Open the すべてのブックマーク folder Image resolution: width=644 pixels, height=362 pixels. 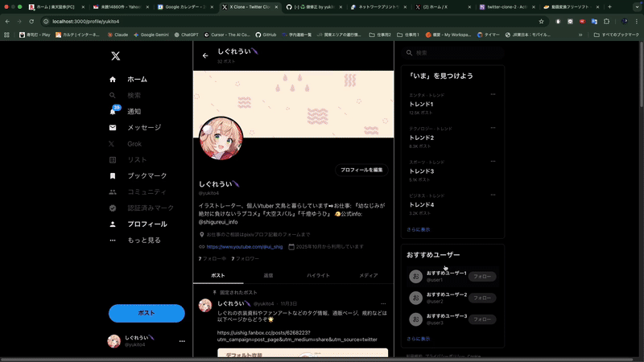point(617,35)
